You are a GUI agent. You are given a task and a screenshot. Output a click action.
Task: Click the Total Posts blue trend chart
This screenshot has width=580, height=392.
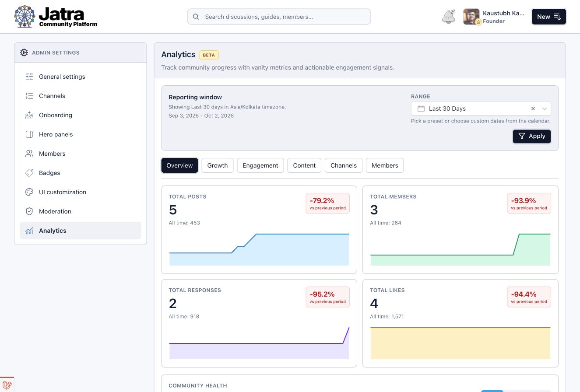click(259, 249)
